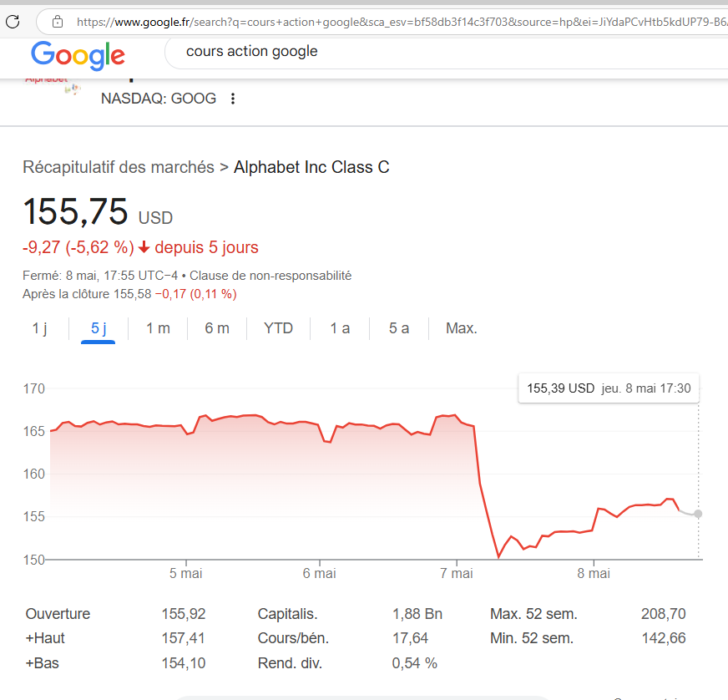Click the search box containing cours action google
This screenshot has height=700, width=728.
point(417,52)
